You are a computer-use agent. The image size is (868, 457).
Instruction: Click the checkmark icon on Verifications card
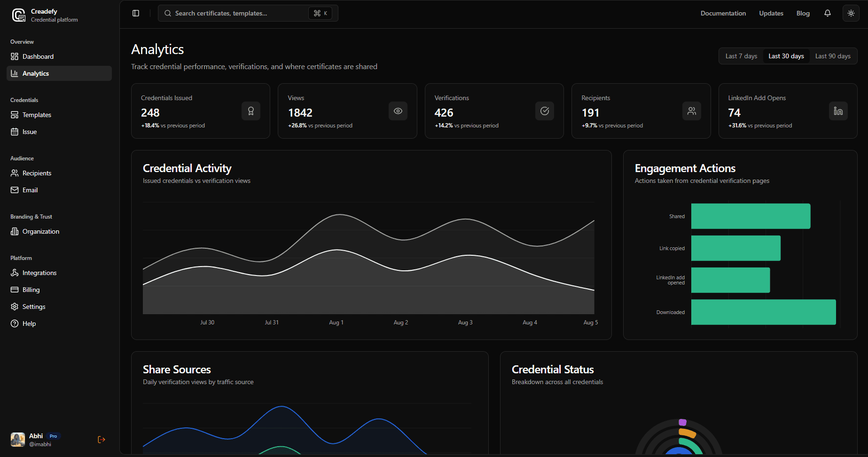click(x=545, y=111)
